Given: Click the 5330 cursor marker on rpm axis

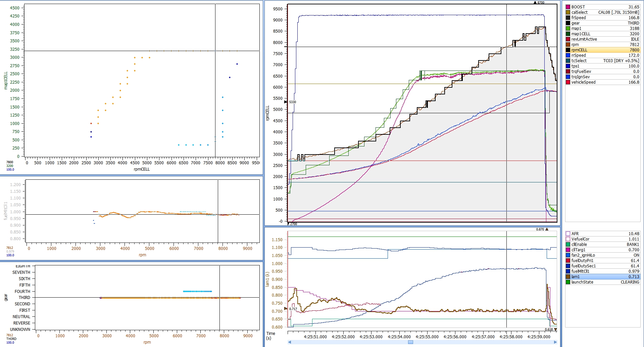Looking at the screenshot, I should click(x=286, y=102).
